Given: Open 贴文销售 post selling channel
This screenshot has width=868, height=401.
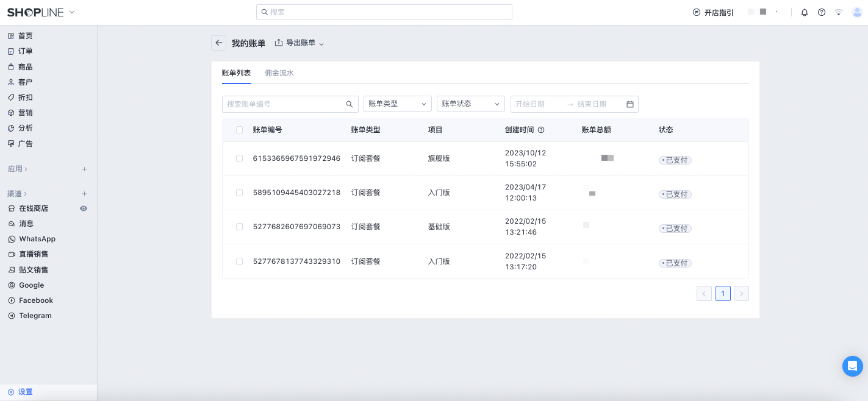Looking at the screenshot, I should pos(34,270).
